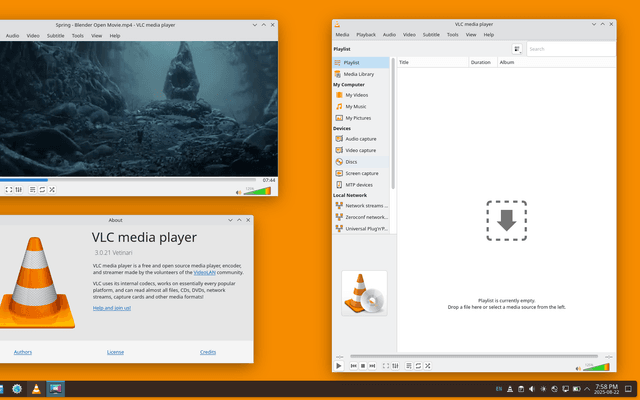Image resolution: width=640 pixels, height=400 pixels.
Task: Click volume slider in Spring movie window
Action: point(257,191)
